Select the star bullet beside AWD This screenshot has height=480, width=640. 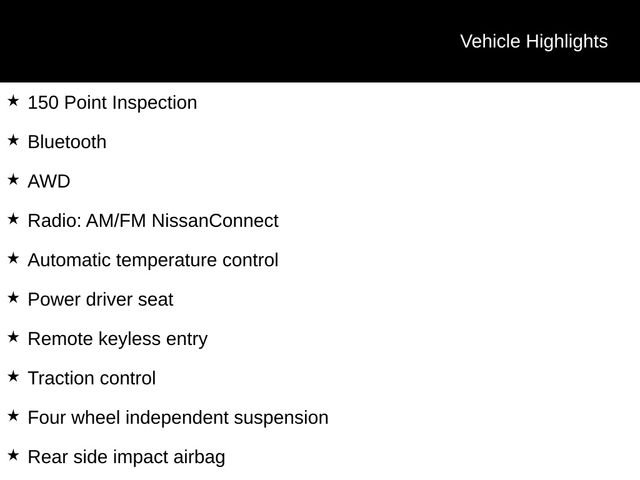pos(13,180)
